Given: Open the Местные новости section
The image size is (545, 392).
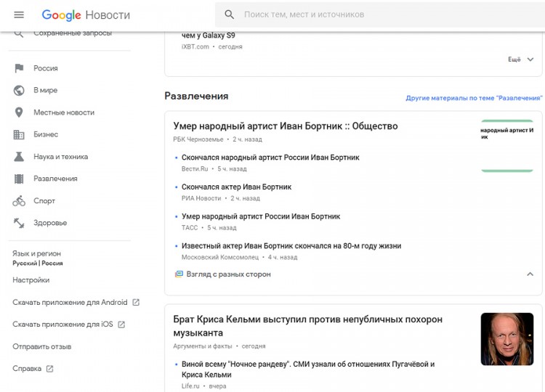Looking at the screenshot, I should [x=64, y=113].
